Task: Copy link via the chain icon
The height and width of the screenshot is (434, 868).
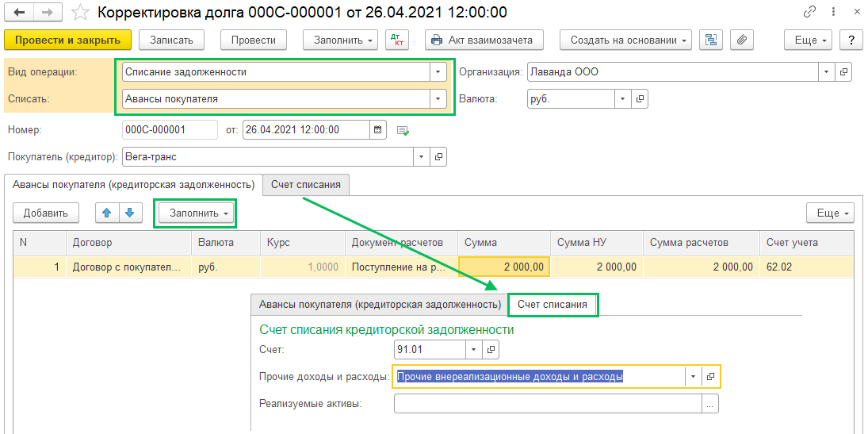Action: (809, 12)
